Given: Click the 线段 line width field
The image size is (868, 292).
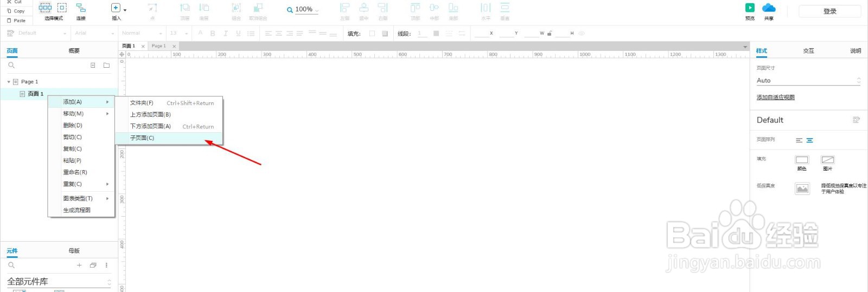Looking at the screenshot, I should [422, 34].
